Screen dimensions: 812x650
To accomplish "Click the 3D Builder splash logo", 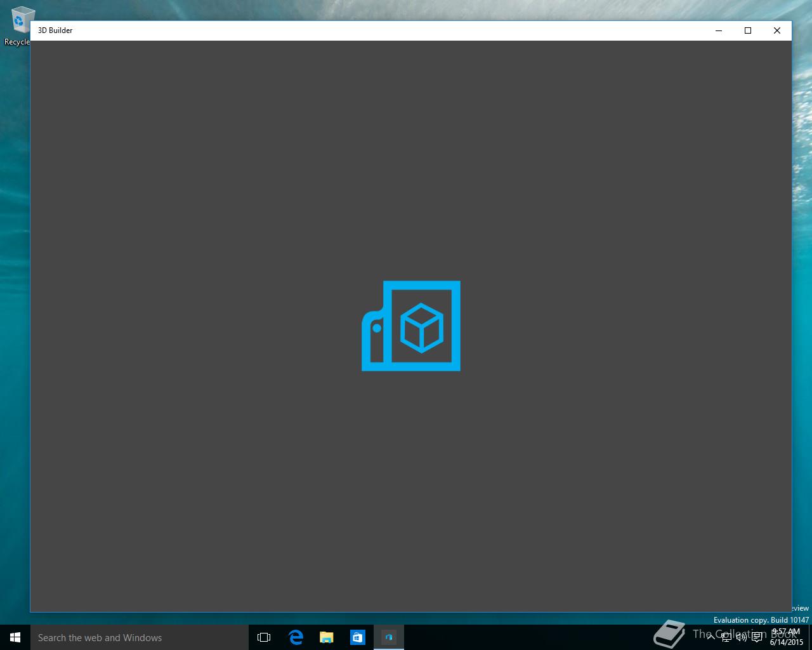I will (x=411, y=326).
